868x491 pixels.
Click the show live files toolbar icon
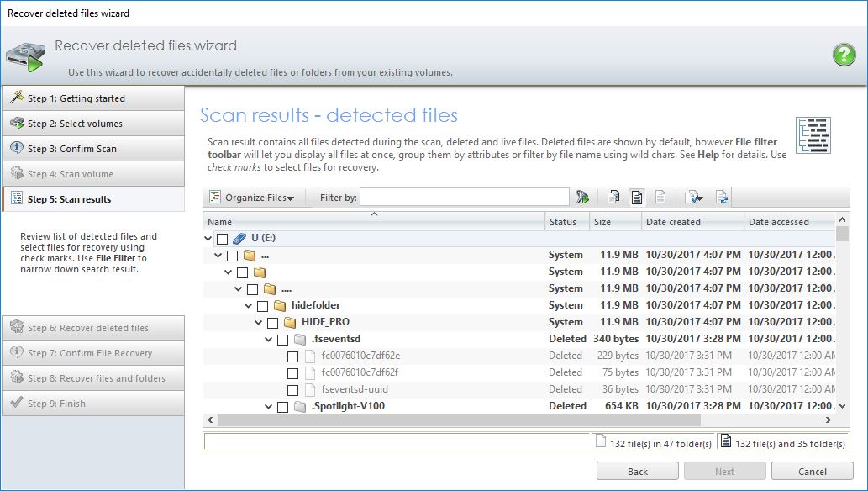coord(660,197)
